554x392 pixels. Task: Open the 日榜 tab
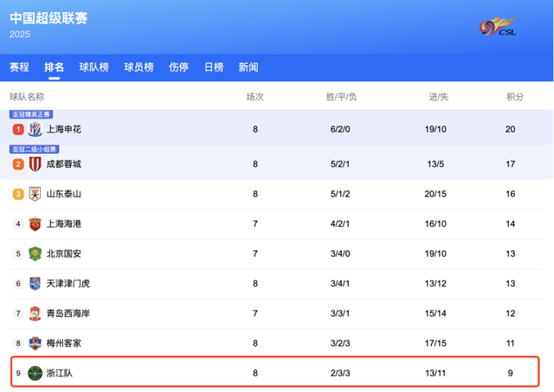[214, 67]
